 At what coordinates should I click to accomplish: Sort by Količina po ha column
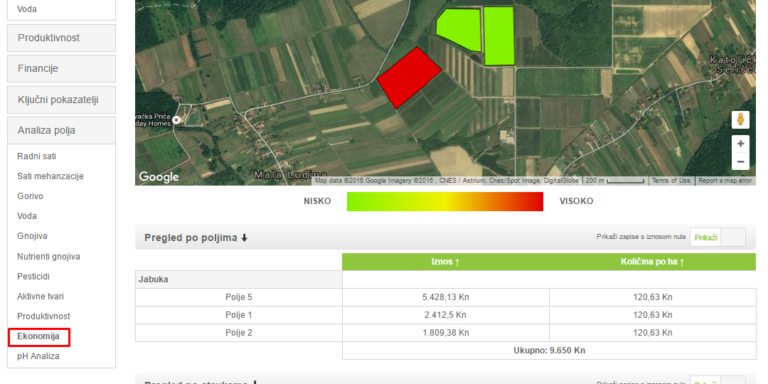pyautogui.click(x=652, y=262)
